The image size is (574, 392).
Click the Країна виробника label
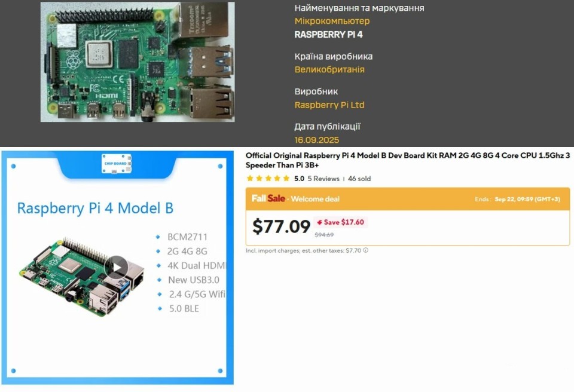(x=334, y=57)
